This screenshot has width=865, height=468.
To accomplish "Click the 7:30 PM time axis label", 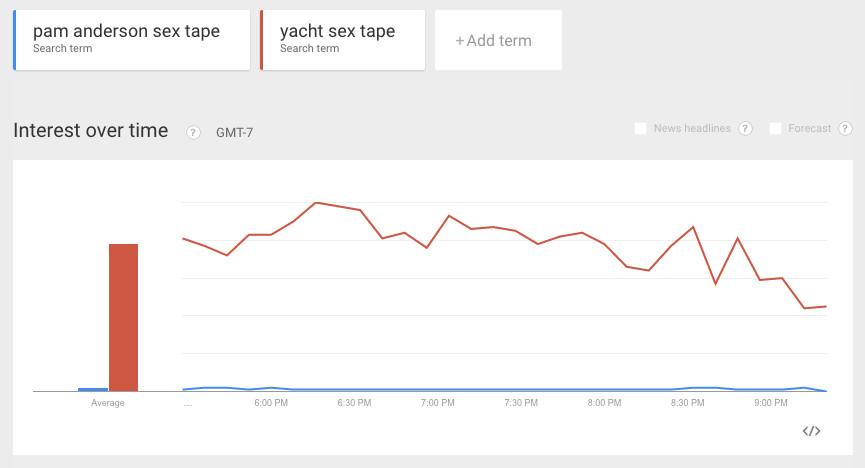I will 521,403.
